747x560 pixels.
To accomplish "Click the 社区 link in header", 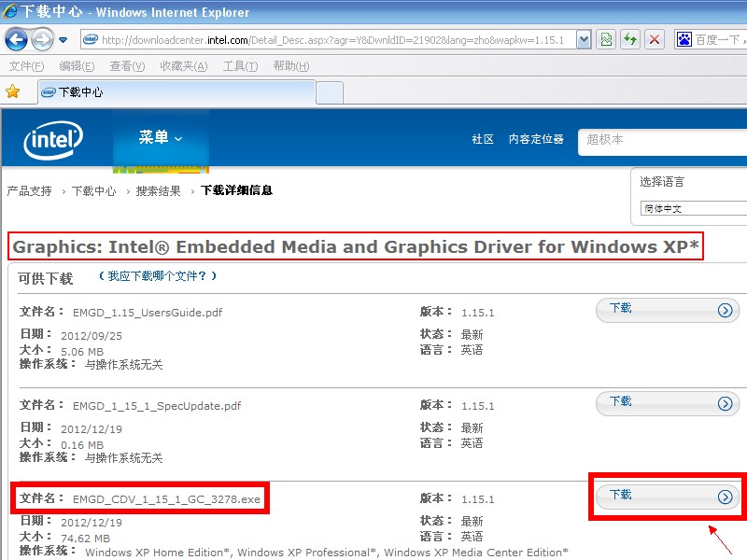I will pos(483,139).
